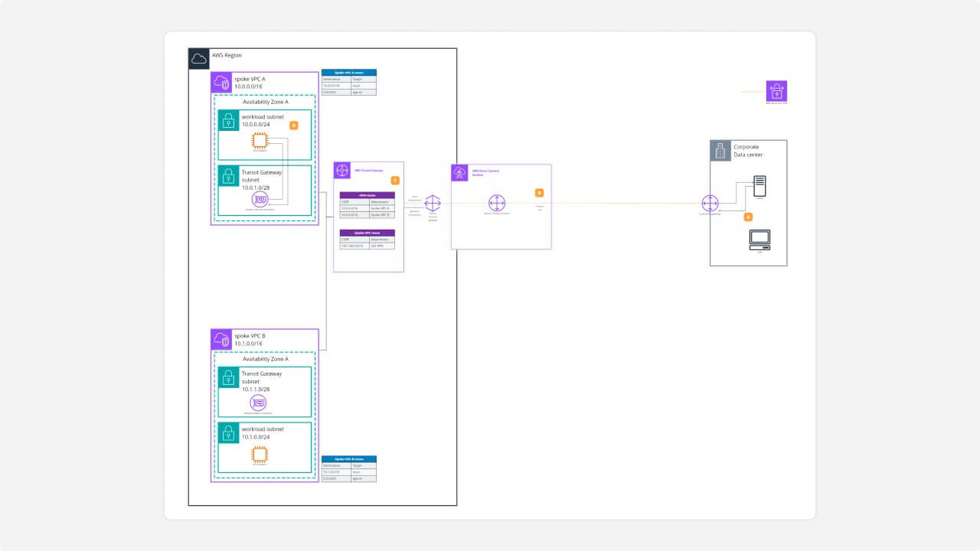Screen dimensions: 980x551
Task: Select the first purple route table header
Action: click(x=367, y=195)
